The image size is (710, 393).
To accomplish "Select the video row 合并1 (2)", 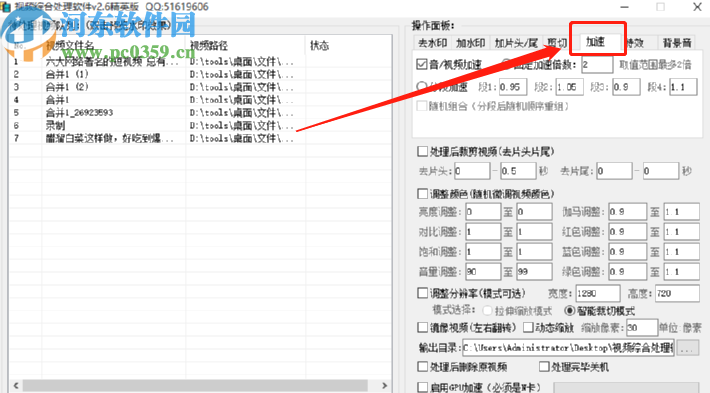I will 200,87.
